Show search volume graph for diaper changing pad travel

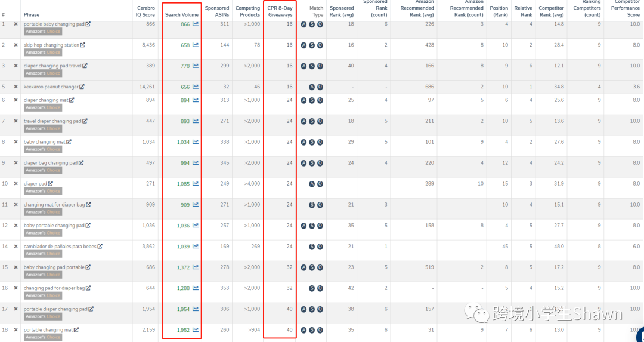coord(196,66)
